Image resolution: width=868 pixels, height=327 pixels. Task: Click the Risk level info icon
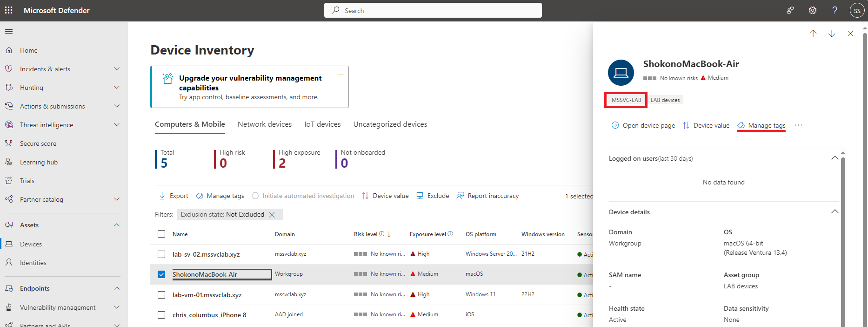pos(382,234)
